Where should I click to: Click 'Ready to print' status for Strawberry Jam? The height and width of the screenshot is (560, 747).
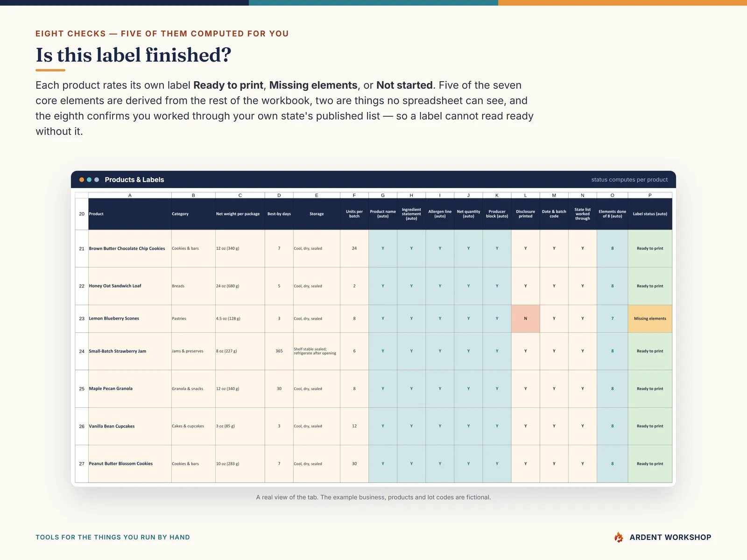pyautogui.click(x=650, y=351)
